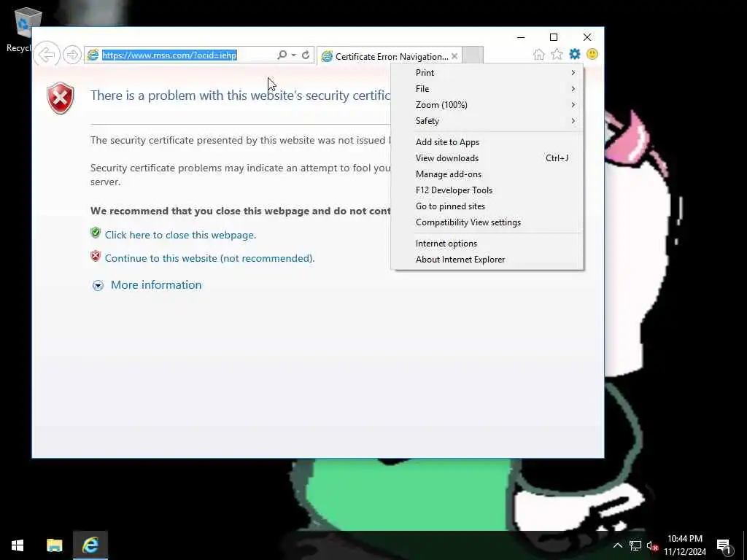Open a new tab with the blank tab button
The height and width of the screenshot is (560, 747).
coord(473,55)
